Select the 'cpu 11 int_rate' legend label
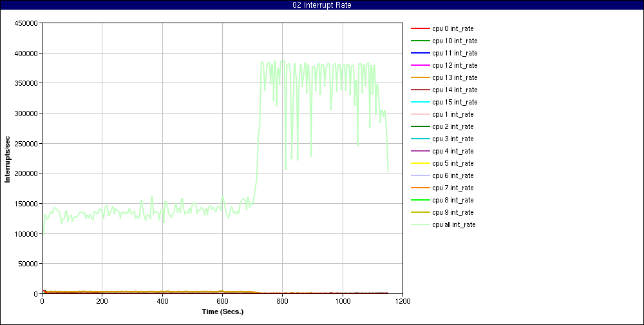Viewport: 644px width, 325px height. pos(455,53)
